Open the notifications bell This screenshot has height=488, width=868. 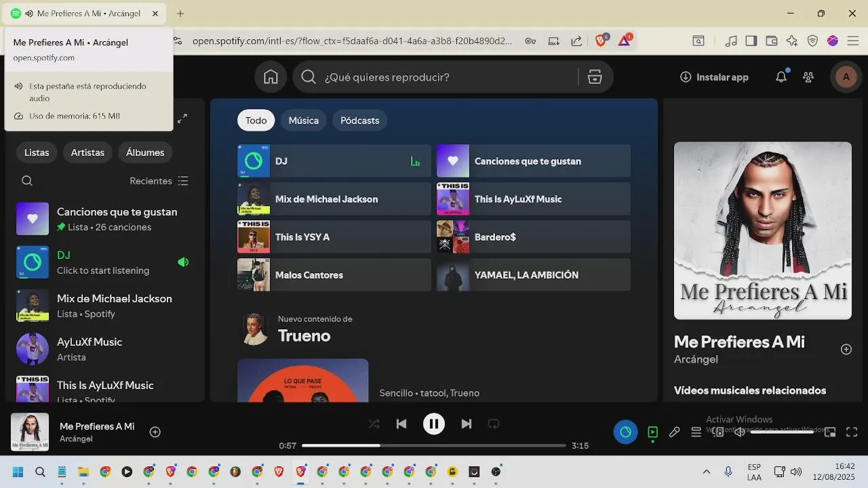(781, 77)
